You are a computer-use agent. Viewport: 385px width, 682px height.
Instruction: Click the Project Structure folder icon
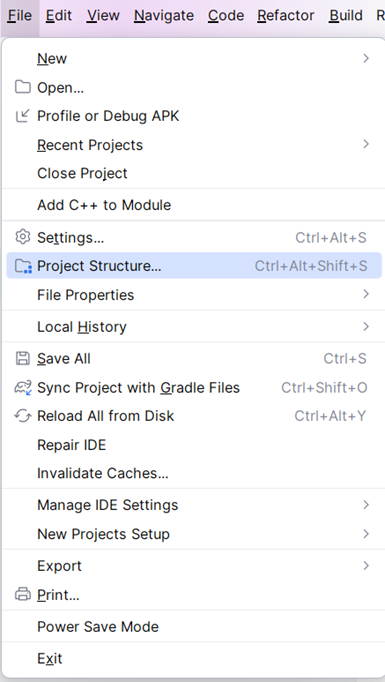pos(23,266)
